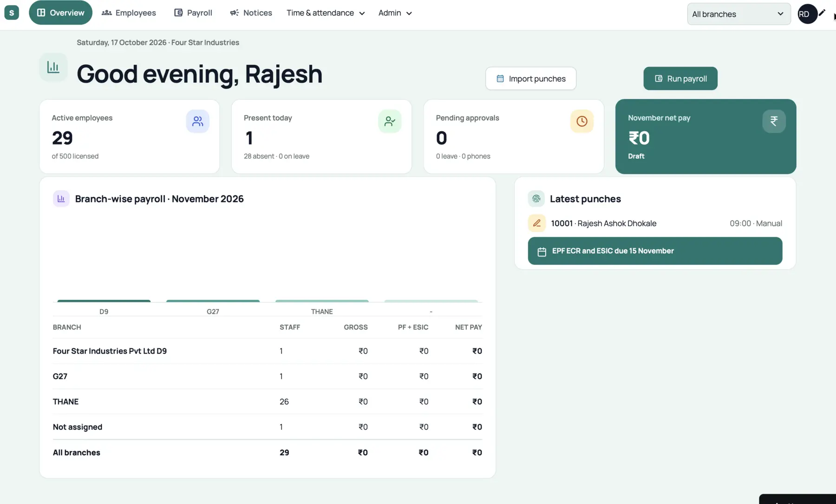Click 10001 · Rajesh Ashok Dhokale punch entry
Image resolution: width=836 pixels, height=504 pixels.
coord(655,223)
